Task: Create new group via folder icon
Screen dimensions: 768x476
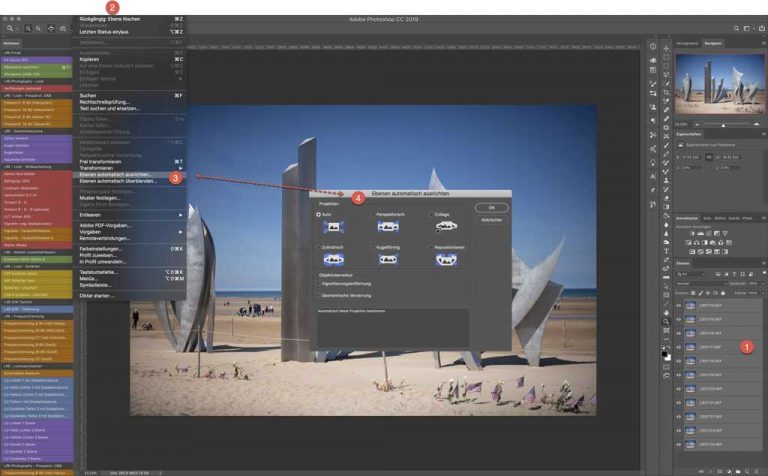Action: tap(738, 471)
